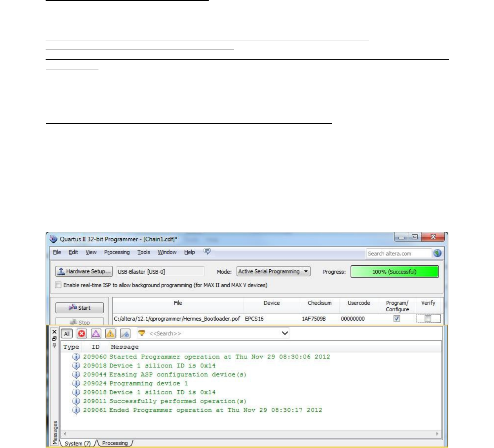Click the messages Search input field
The height and width of the screenshot is (448, 494).
[213, 333]
